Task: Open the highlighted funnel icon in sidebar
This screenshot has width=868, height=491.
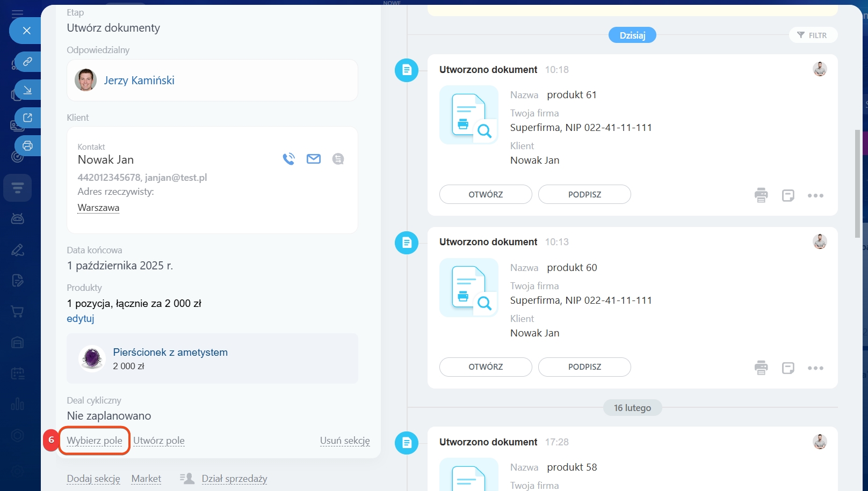Action: tap(17, 188)
